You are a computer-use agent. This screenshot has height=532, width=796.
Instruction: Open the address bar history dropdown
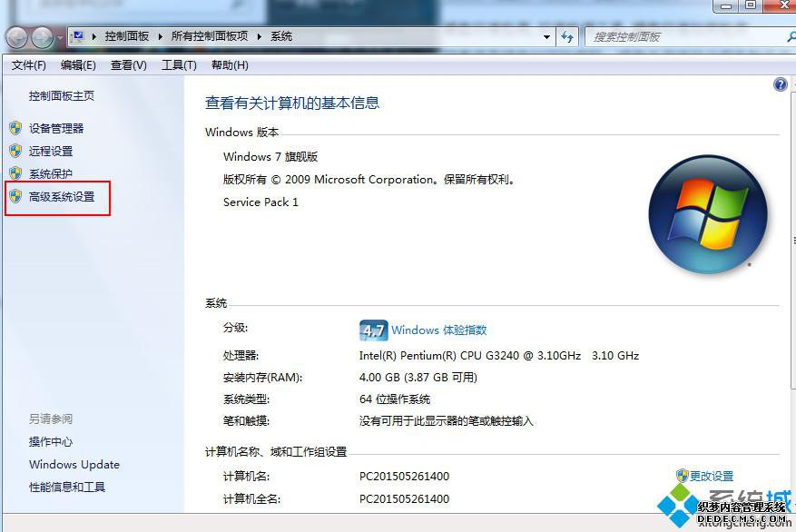tap(546, 37)
